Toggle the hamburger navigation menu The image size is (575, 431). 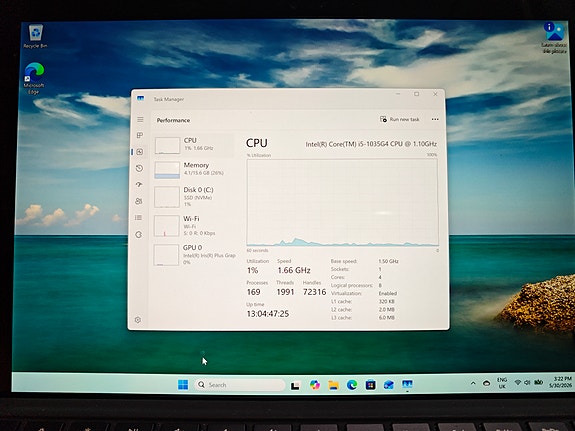coord(140,120)
